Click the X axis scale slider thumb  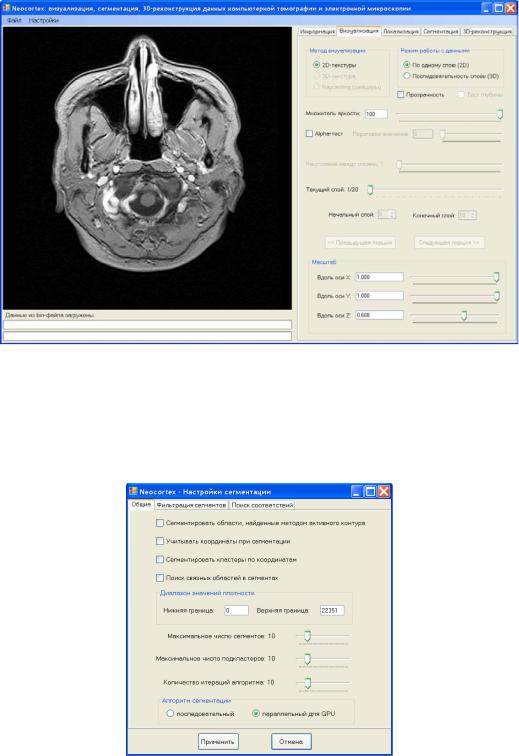point(496,277)
